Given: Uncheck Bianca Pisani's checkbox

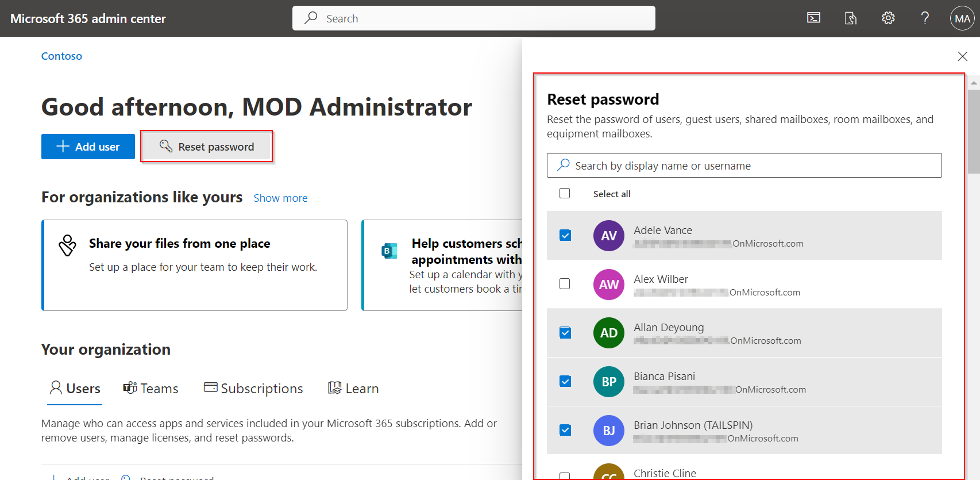Looking at the screenshot, I should click(x=565, y=381).
